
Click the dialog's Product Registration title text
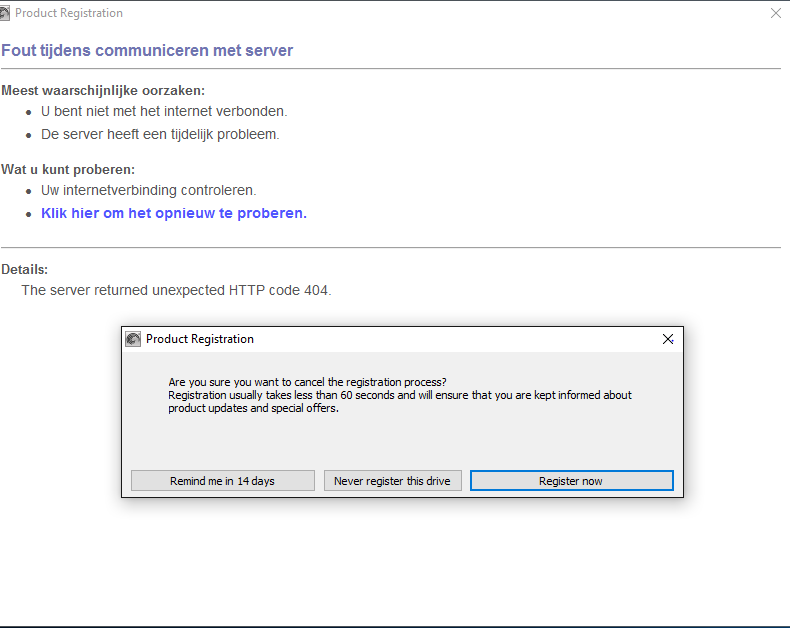point(200,339)
